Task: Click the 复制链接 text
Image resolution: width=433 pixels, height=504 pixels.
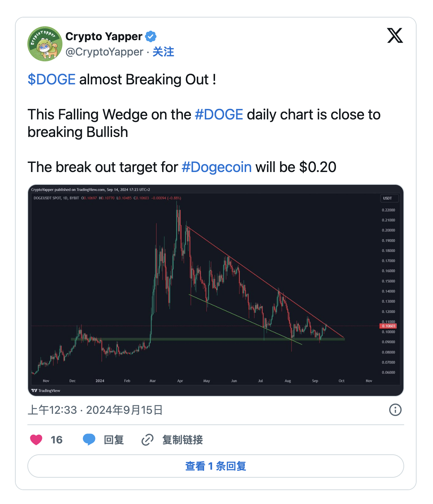Action: pos(183,440)
